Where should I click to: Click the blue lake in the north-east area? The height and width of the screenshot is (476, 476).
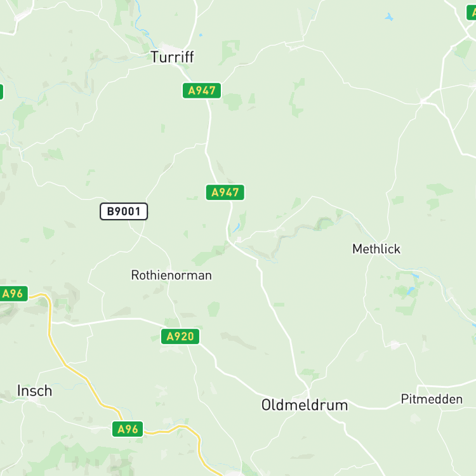[x=389, y=17]
